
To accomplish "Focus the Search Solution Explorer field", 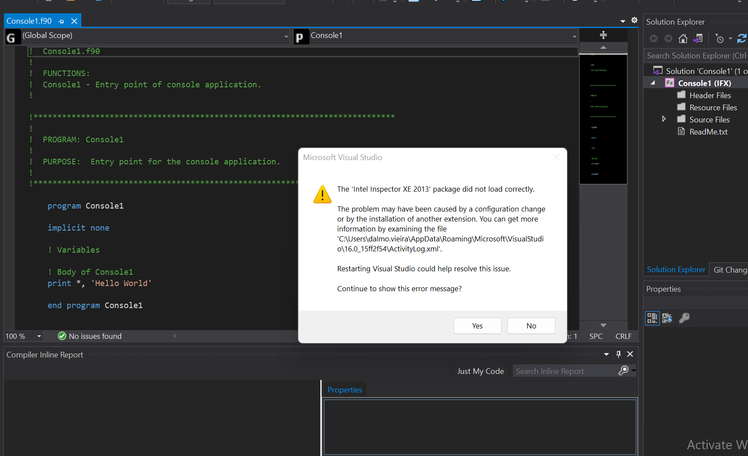I will [696, 56].
